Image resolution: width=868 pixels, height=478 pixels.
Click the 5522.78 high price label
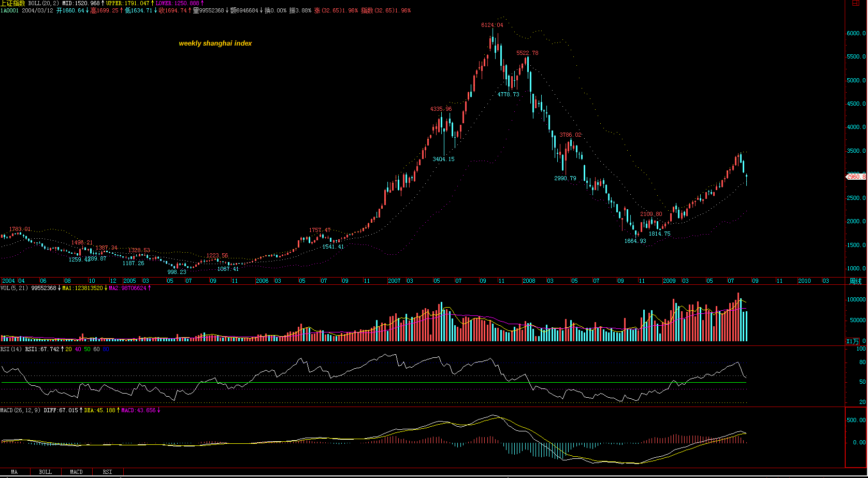click(x=527, y=53)
